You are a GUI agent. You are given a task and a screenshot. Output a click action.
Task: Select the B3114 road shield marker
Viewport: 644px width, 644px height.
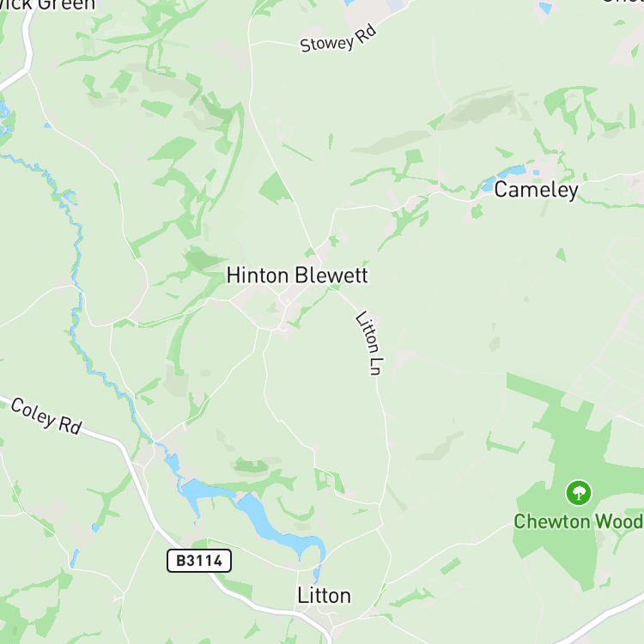click(x=199, y=561)
